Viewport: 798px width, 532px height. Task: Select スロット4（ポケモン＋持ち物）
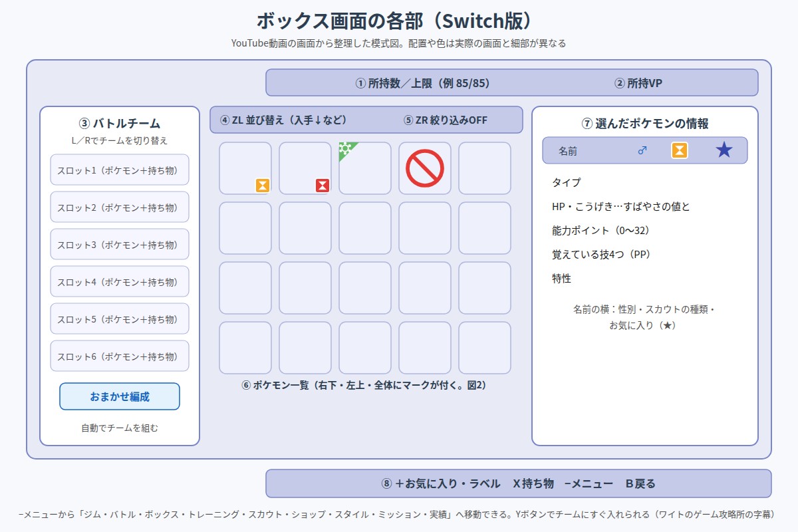click(x=120, y=281)
